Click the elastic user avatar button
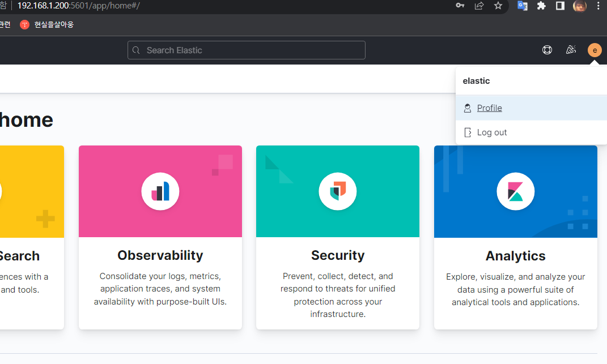This screenshot has width=607, height=364. point(595,50)
